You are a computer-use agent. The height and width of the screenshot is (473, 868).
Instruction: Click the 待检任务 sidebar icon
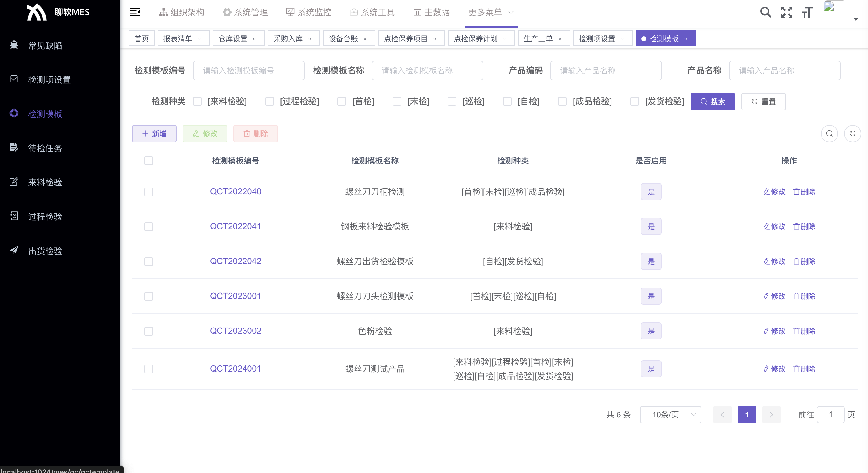[14, 147]
